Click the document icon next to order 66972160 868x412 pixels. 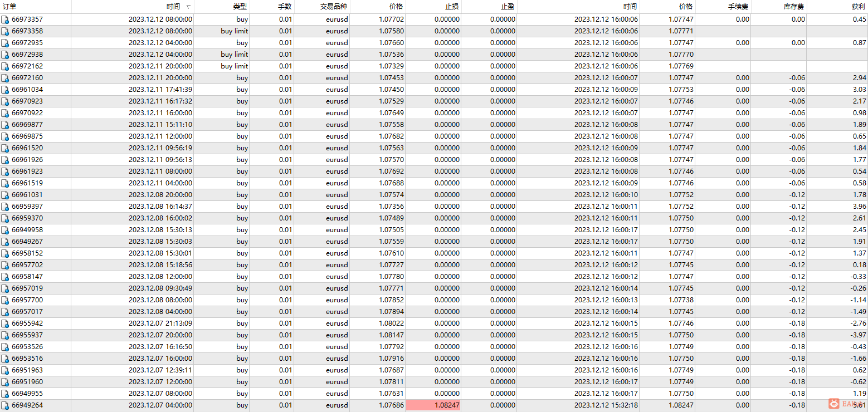pos(6,78)
